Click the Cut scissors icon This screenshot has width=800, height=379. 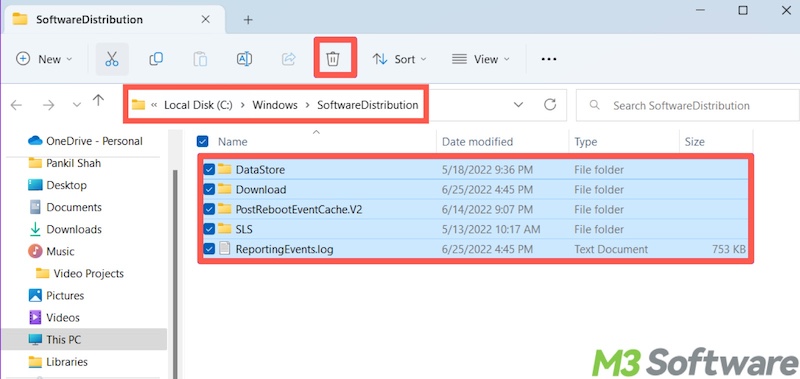(x=112, y=59)
